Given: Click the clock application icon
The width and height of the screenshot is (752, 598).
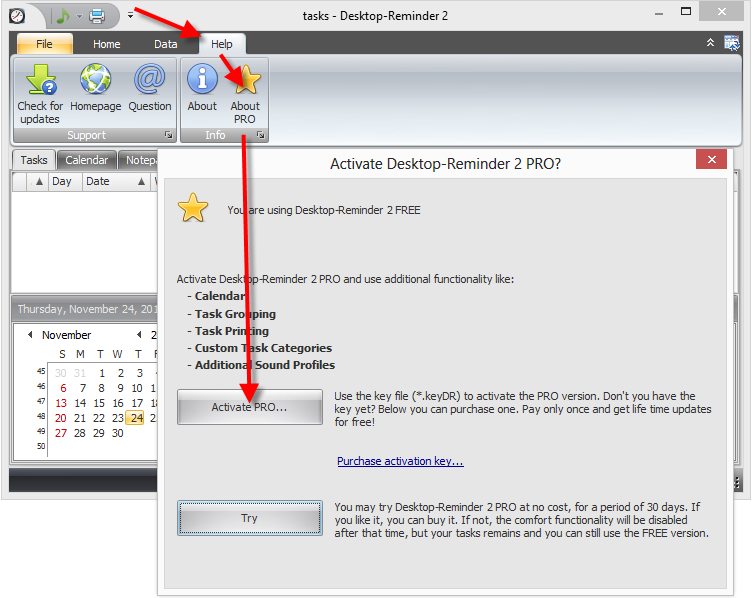Looking at the screenshot, I should coord(17,16).
